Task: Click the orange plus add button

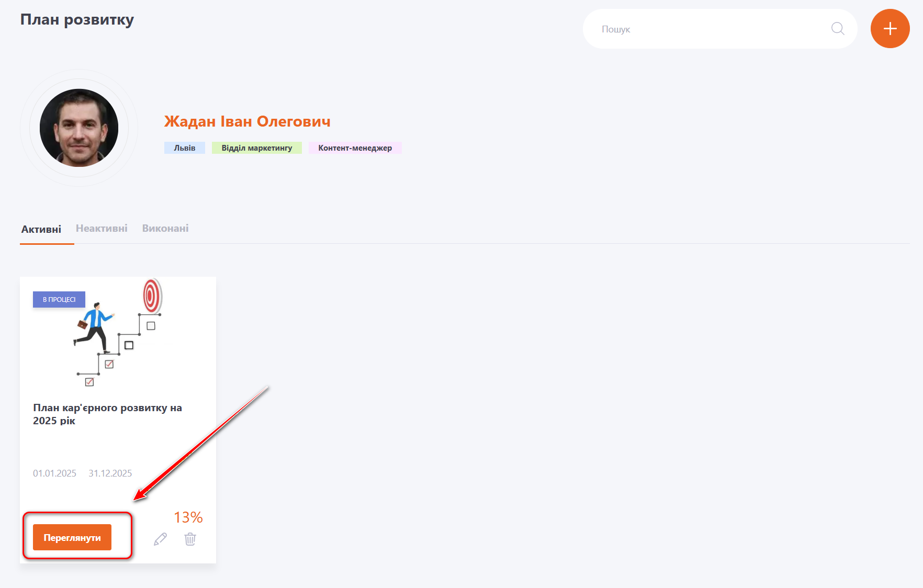Action: 890,29
